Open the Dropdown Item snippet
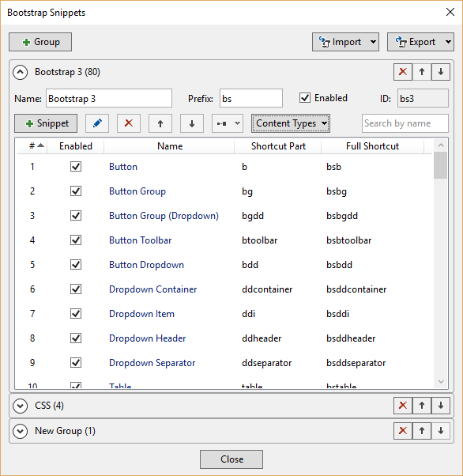The height and width of the screenshot is (476, 463). [x=141, y=314]
